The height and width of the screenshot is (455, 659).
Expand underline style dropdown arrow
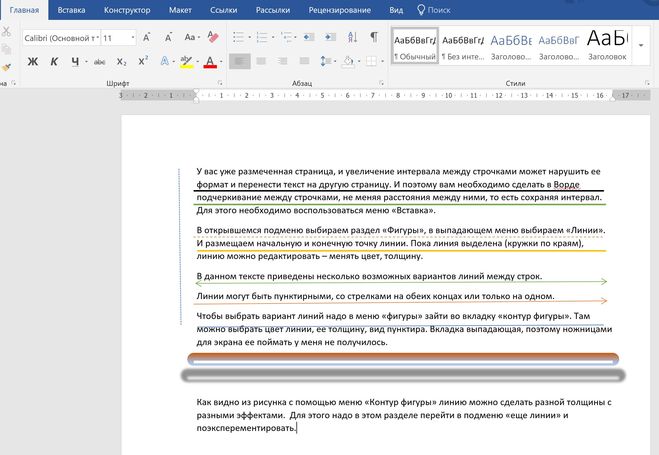coord(86,62)
